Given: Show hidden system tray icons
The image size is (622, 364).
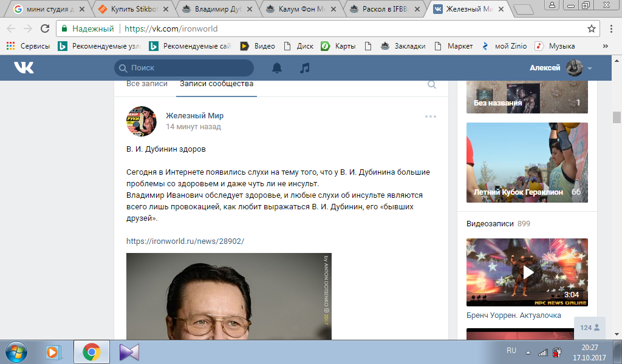Looking at the screenshot, I should pos(528,352).
